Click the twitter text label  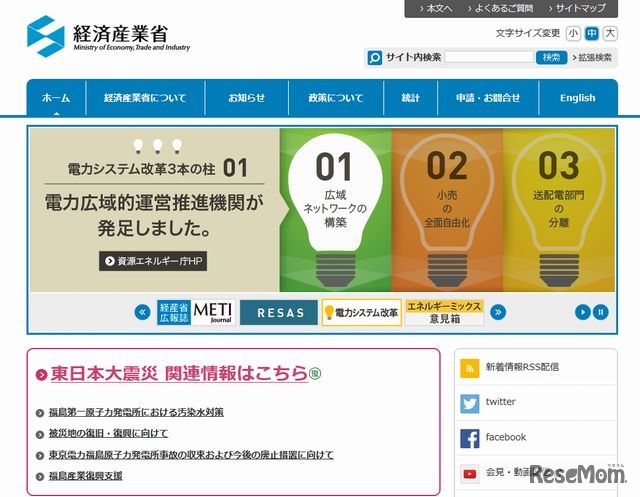click(x=500, y=402)
